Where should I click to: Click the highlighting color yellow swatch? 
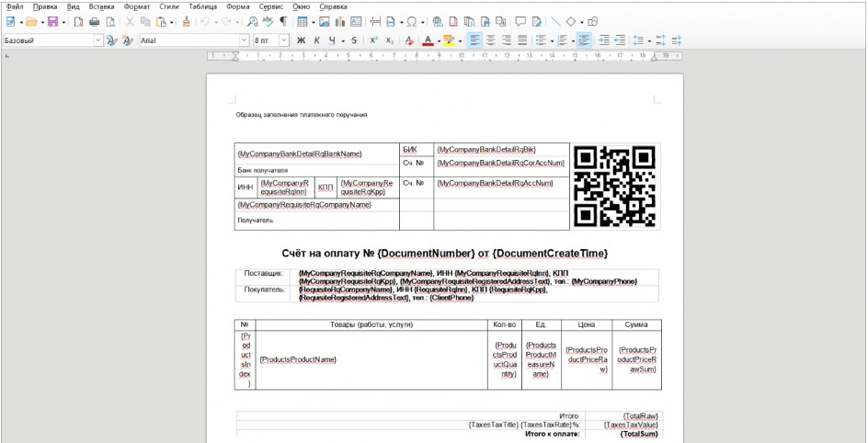[x=448, y=40]
